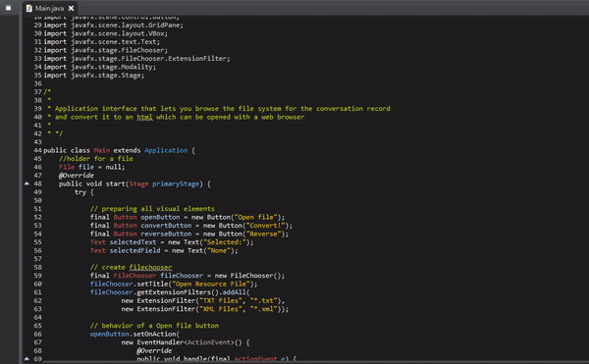Click line number 57 in the gutter
The height and width of the screenshot is (364, 589).
[37, 259]
